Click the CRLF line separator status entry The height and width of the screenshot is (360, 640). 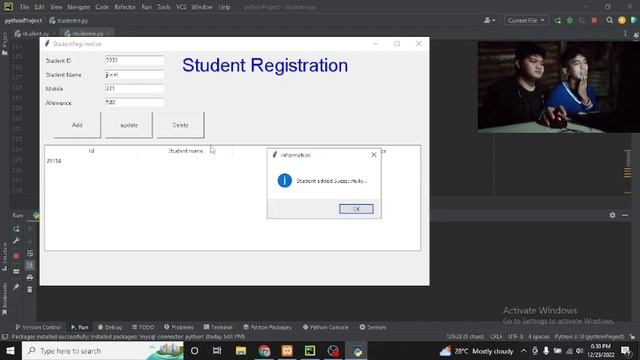(496, 337)
